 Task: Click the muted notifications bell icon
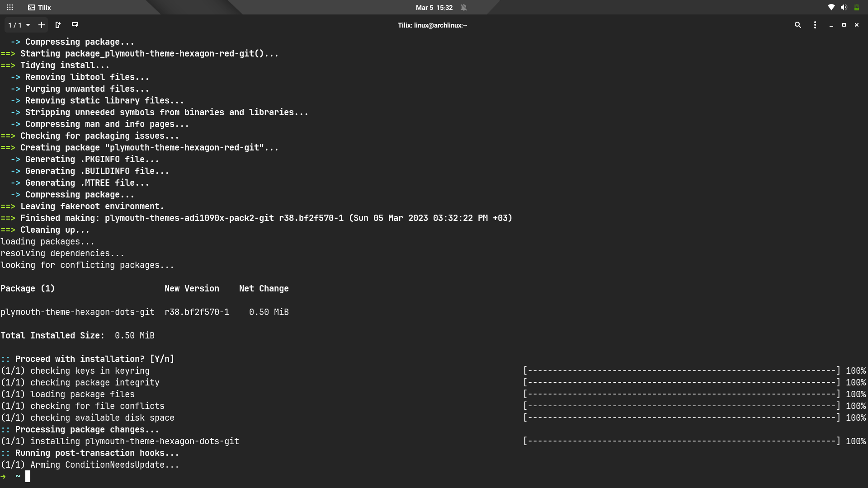[463, 7]
